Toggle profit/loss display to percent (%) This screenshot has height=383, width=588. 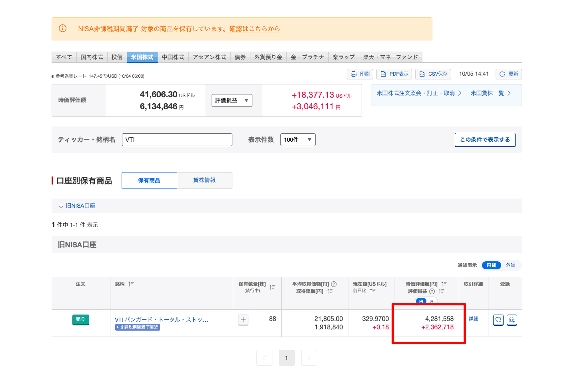coord(432,301)
